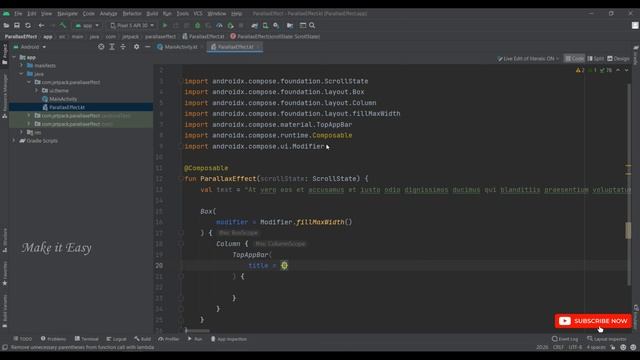Image resolution: width=640 pixels, height=360 pixels.
Task: Click the Profile app gauge icon
Action: click(219, 25)
